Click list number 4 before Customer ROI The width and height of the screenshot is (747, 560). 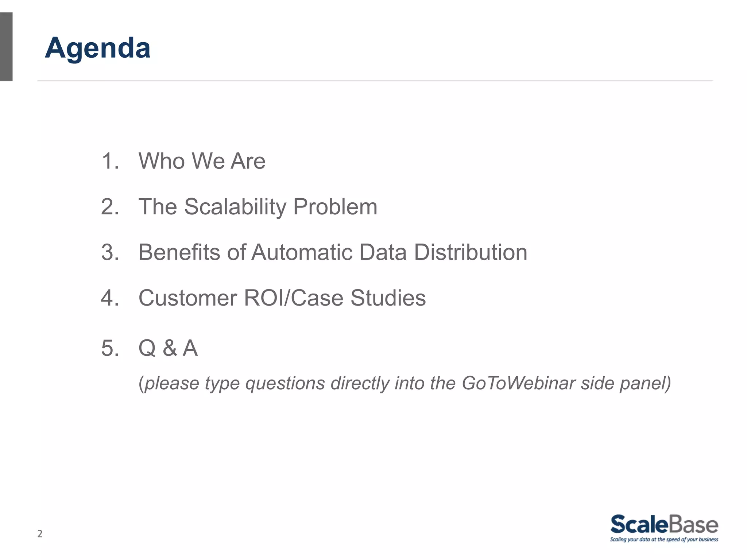[110, 298]
